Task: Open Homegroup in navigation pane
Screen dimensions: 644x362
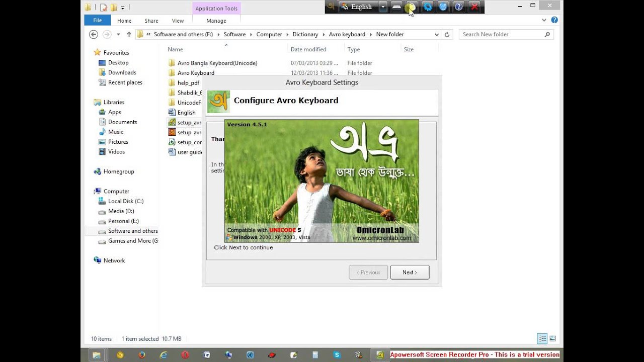Action: 118,171
